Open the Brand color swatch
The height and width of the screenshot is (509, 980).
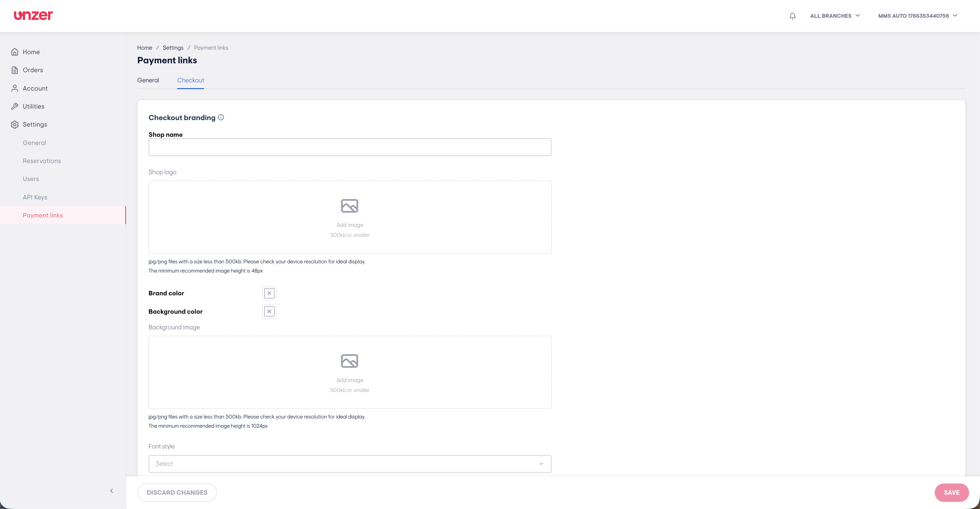269,294
